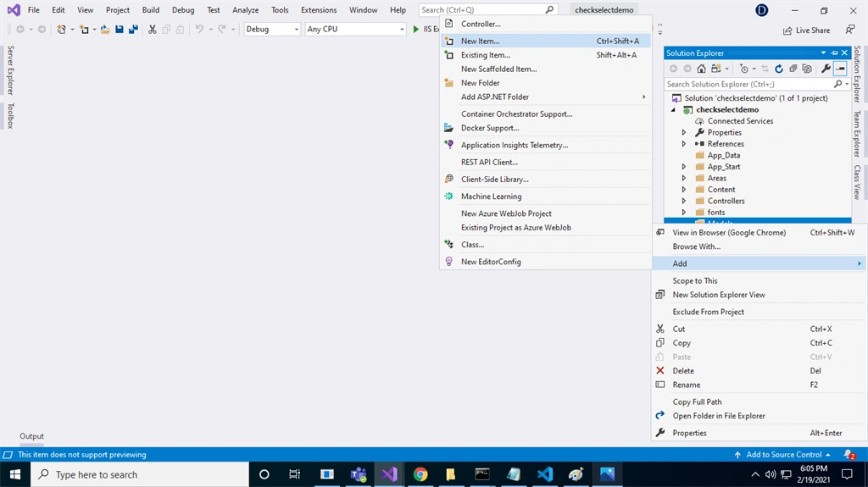Click the Pending Changes Filter clock icon

pos(744,69)
